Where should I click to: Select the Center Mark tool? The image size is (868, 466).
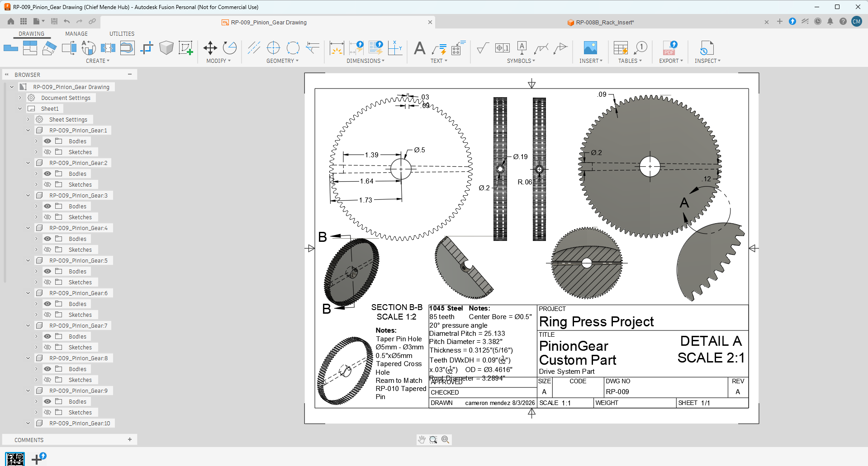tap(273, 48)
